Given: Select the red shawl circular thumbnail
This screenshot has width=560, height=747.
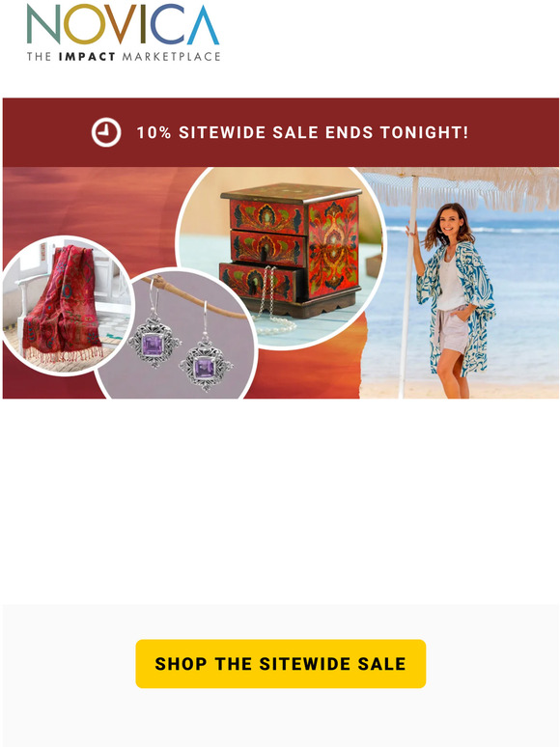Looking at the screenshot, I should pos(67,305).
